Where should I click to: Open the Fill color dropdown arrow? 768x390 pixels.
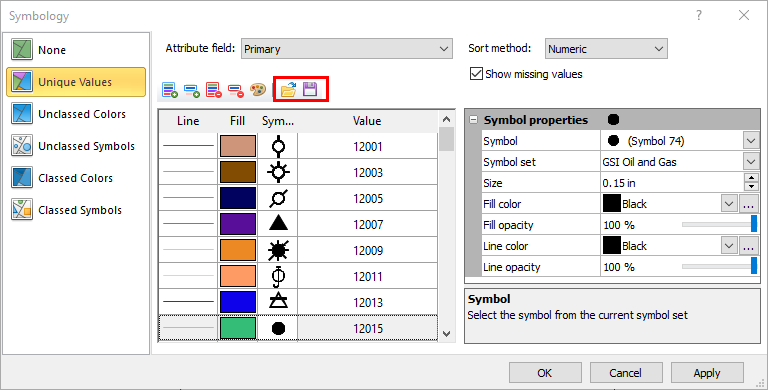click(x=729, y=204)
